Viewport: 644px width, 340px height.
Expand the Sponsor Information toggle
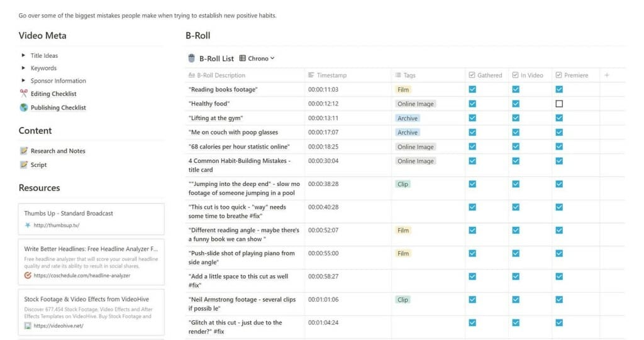coord(23,80)
